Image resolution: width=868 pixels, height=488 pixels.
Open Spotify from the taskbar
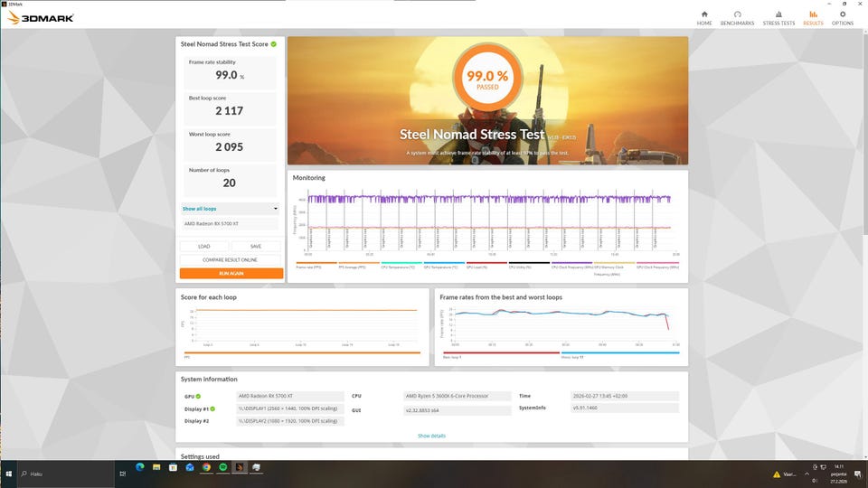coord(223,467)
